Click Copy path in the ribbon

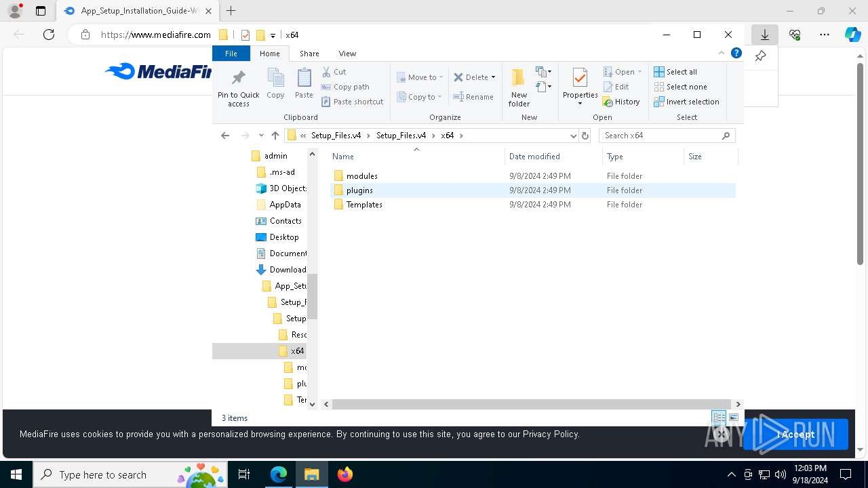click(345, 87)
